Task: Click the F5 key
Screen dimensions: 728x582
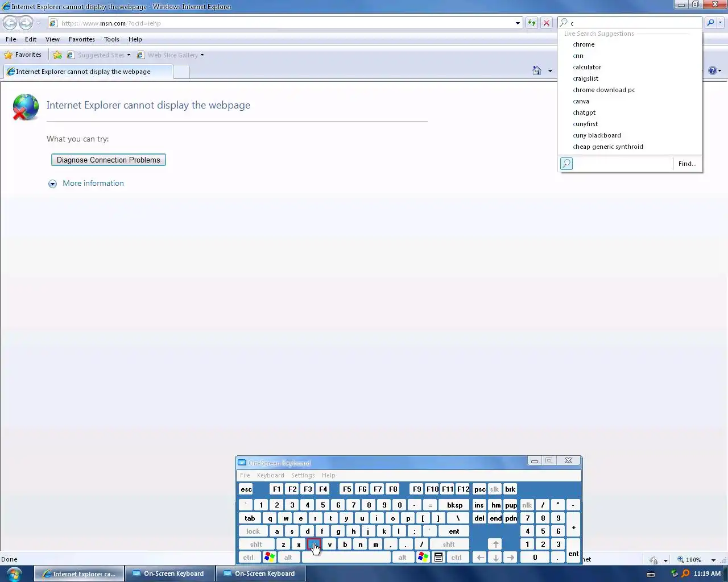Action: point(347,489)
